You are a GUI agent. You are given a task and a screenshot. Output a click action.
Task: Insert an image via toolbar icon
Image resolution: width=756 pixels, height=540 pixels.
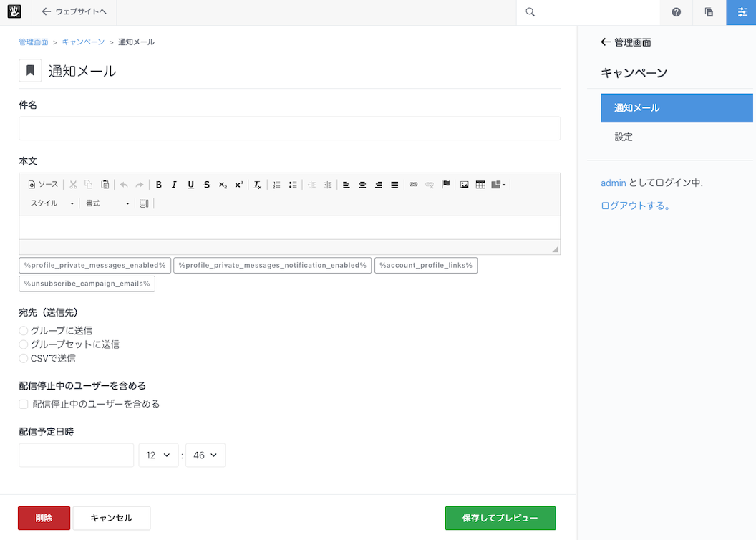pyautogui.click(x=465, y=185)
